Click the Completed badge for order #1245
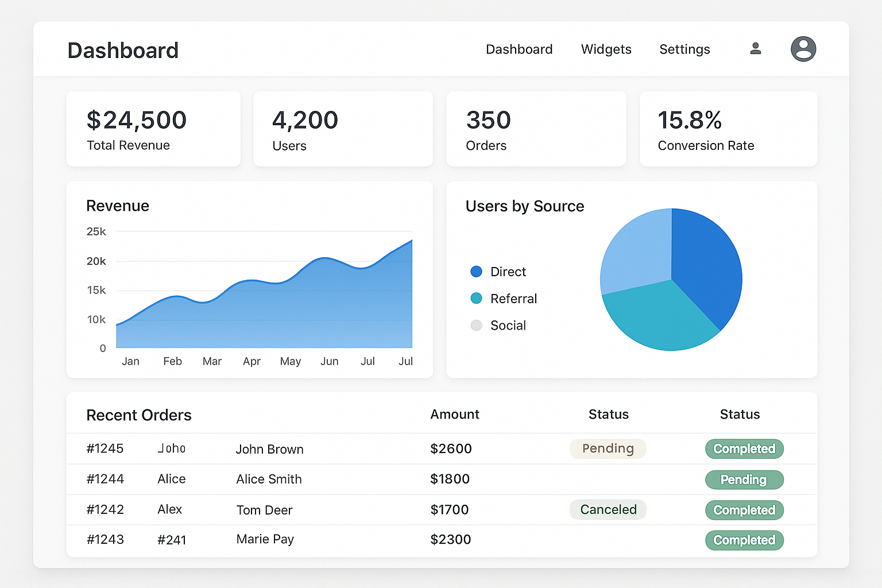Image resolution: width=882 pixels, height=588 pixels. (x=744, y=449)
